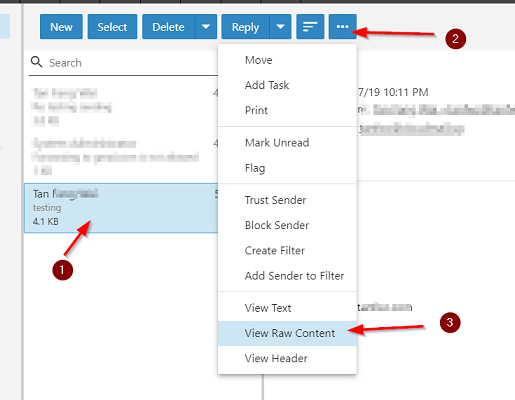Click the sort messages icon button
Image resolution: width=515 pixels, height=400 pixels.
tap(310, 27)
